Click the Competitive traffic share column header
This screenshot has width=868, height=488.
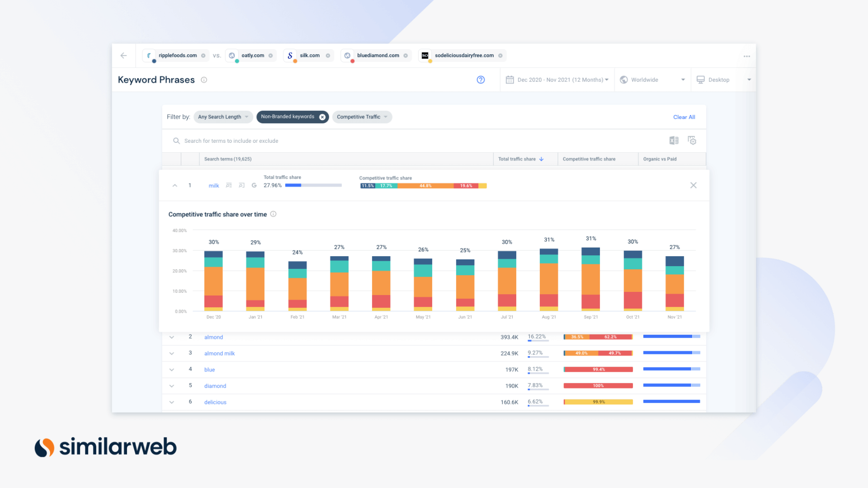589,159
